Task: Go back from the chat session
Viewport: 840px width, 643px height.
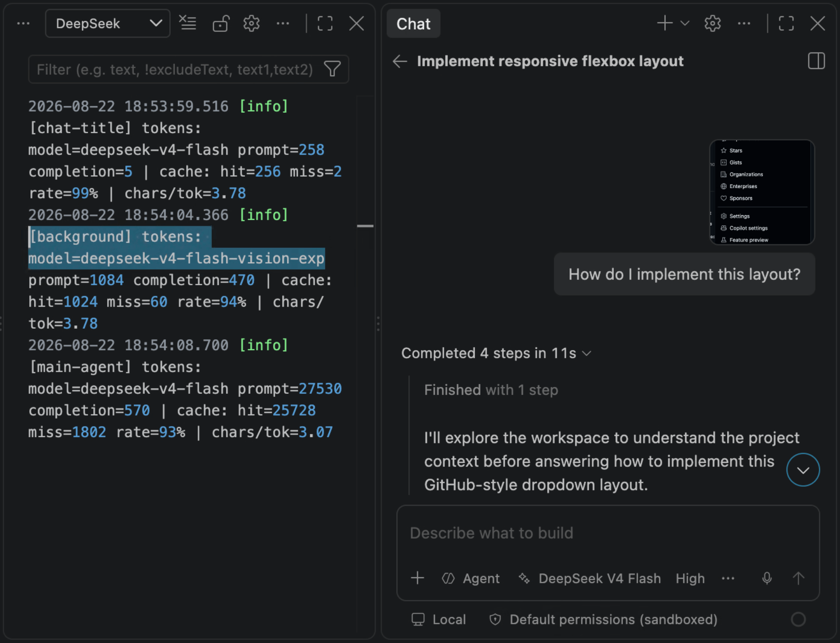Action: tap(400, 61)
